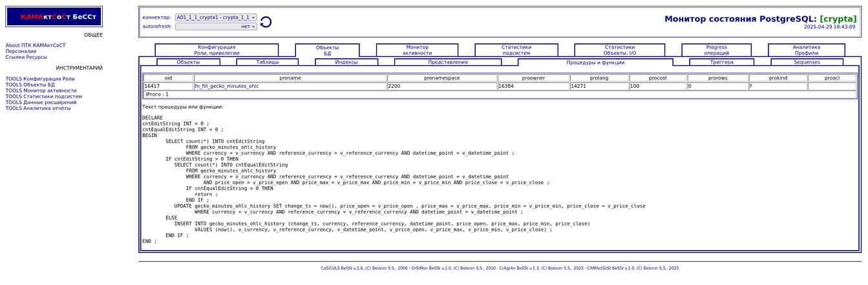Open the коннектор connection dropdown
This screenshot has width=868, height=285.
tap(216, 17)
